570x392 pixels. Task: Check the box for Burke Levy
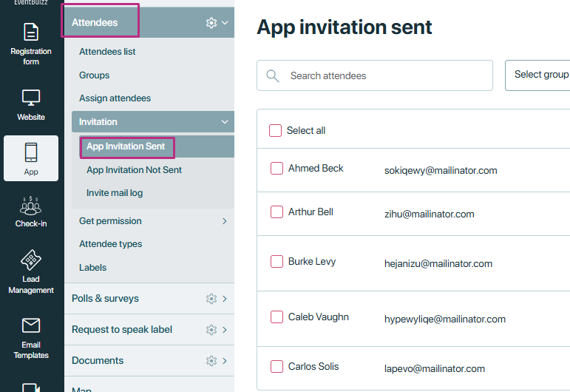coord(276,261)
